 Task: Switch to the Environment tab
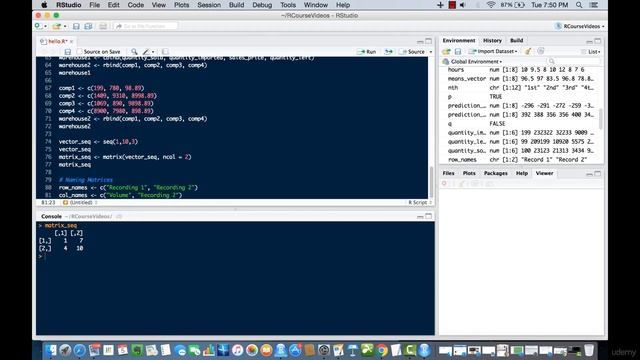pyautogui.click(x=459, y=40)
